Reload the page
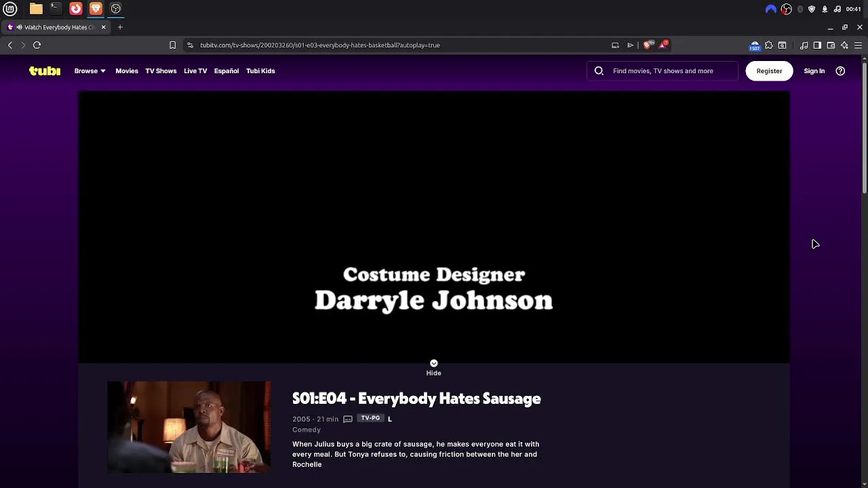Viewport: 868px width, 488px height. click(x=37, y=45)
